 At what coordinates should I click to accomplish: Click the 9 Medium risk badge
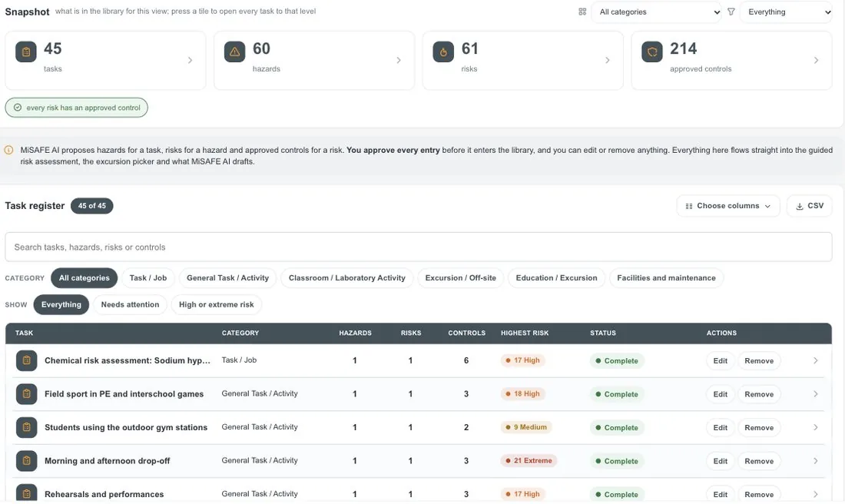[526, 427]
